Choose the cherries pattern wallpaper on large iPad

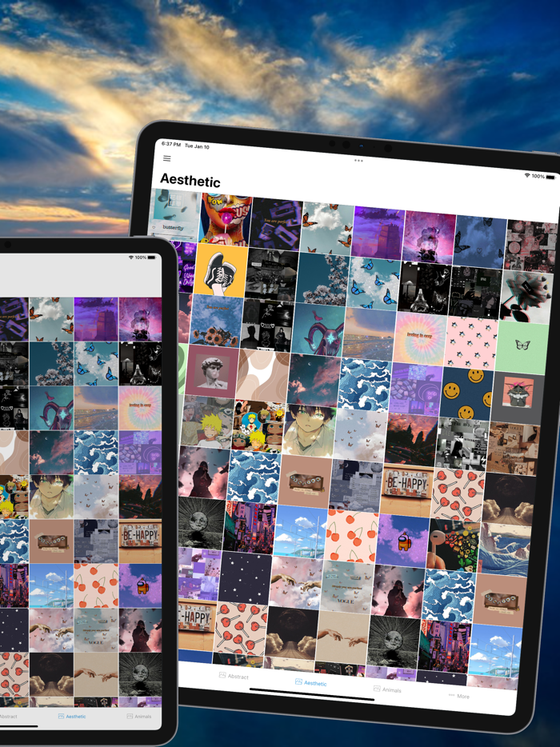(x=351, y=536)
